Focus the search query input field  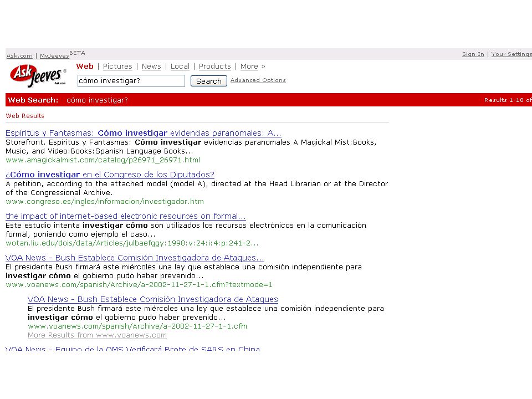pyautogui.click(x=131, y=81)
